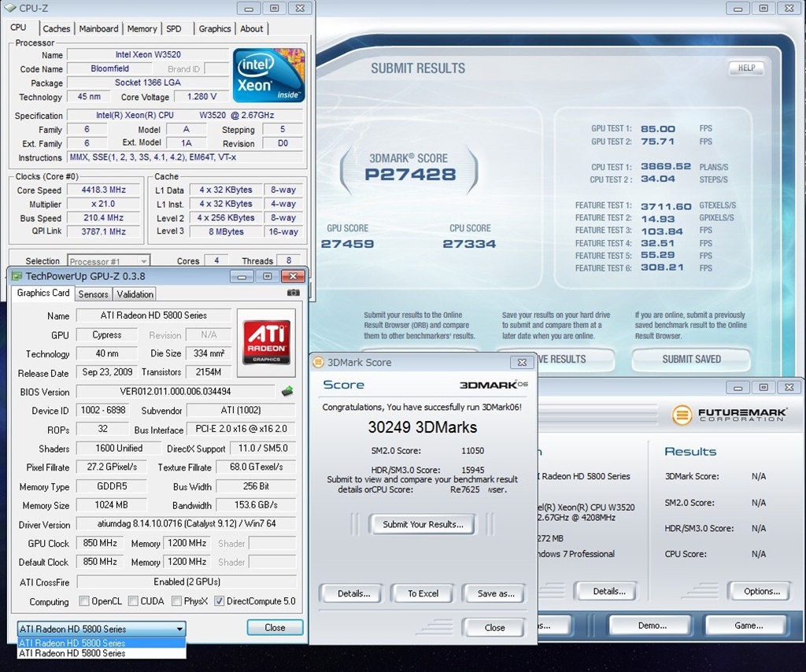Image resolution: width=806 pixels, height=672 pixels.
Task: Click the CPU SCORE 27334 value
Action: click(x=469, y=243)
